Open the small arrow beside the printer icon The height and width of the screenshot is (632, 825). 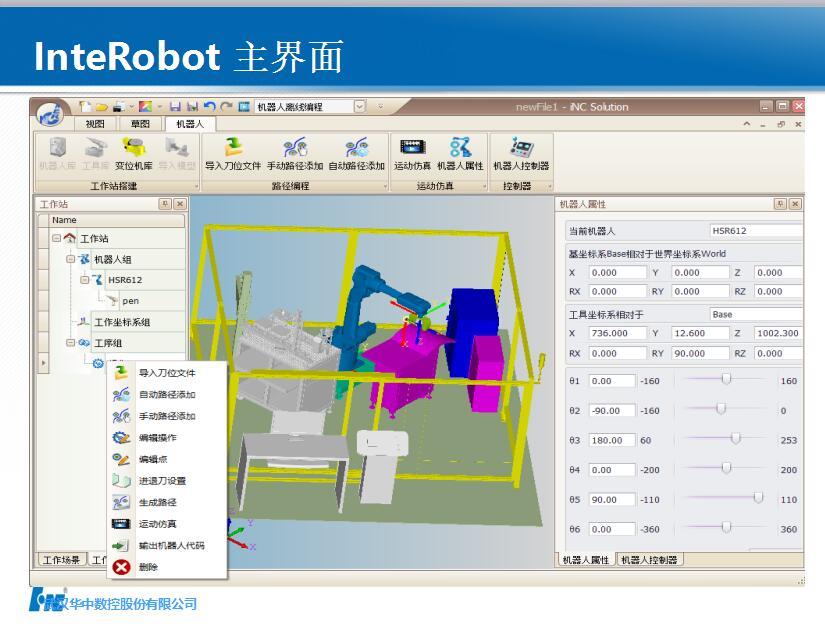click(132, 107)
